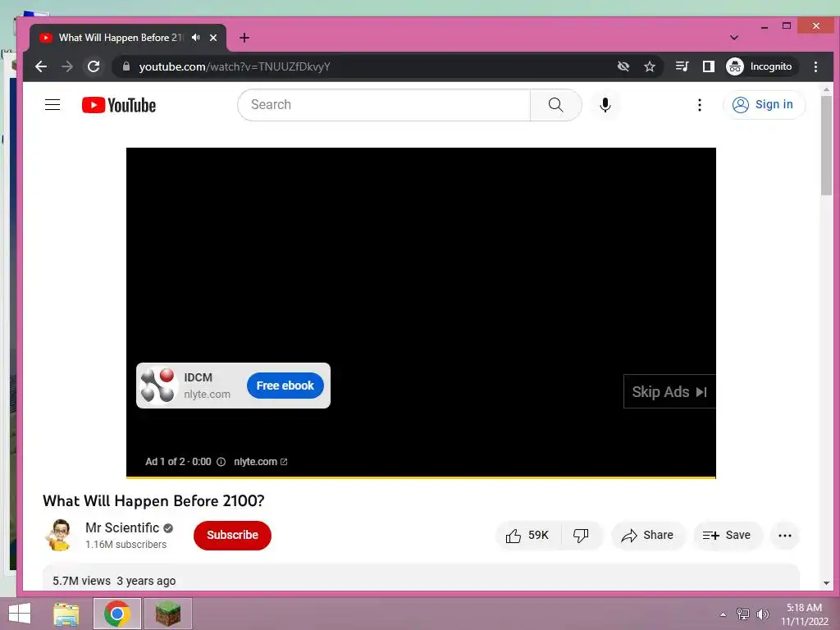The height and width of the screenshot is (630, 840).
Task: Click the search magnifier button
Action: click(x=555, y=105)
